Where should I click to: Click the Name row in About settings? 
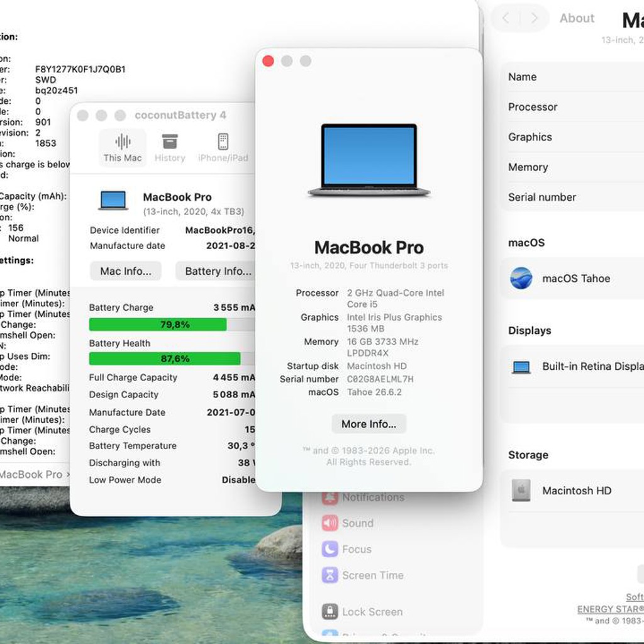(x=572, y=77)
